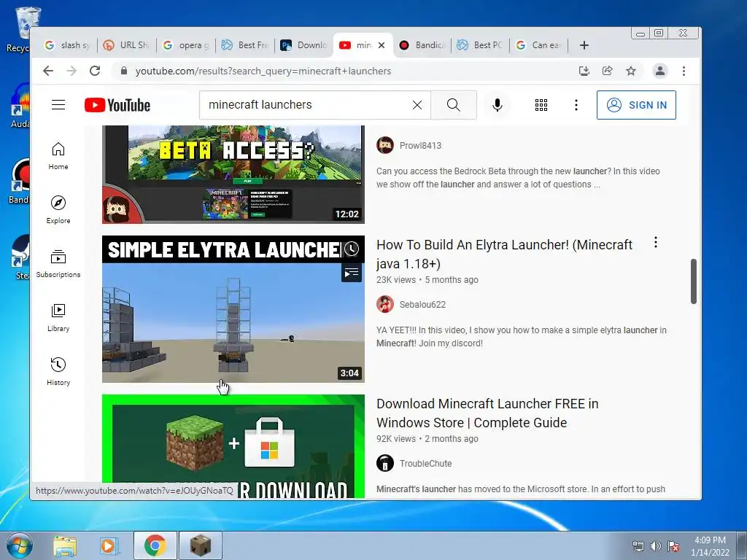Open the Minecraft plus Store thumbnail
The image size is (747, 560).
click(233, 446)
